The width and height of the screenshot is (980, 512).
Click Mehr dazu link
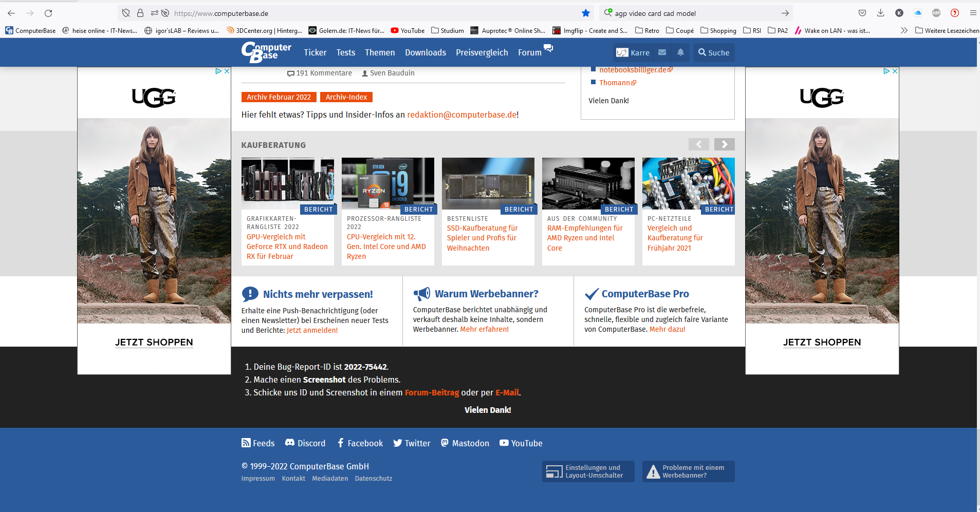[x=668, y=329]
